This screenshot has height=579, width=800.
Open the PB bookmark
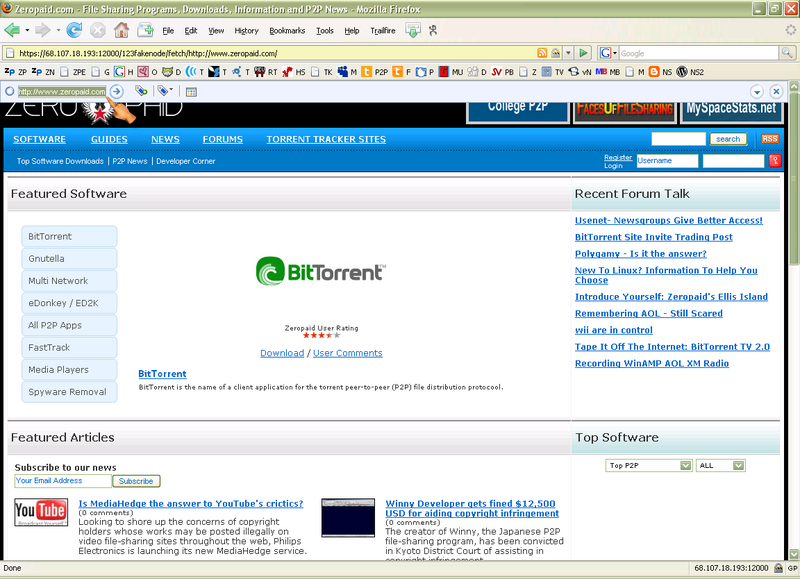(x=503, y=72)
